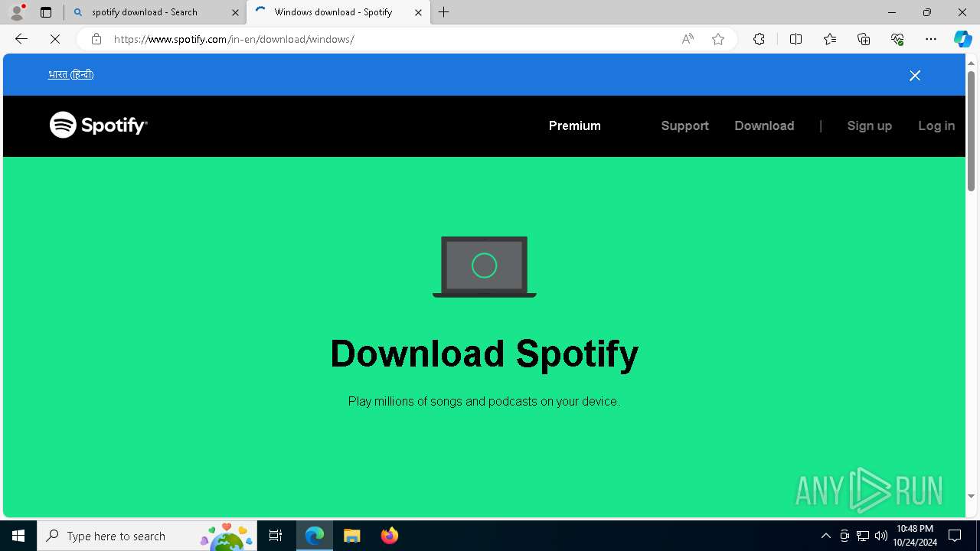
Task: Click the taskbar search box
Action: point(147,536)
